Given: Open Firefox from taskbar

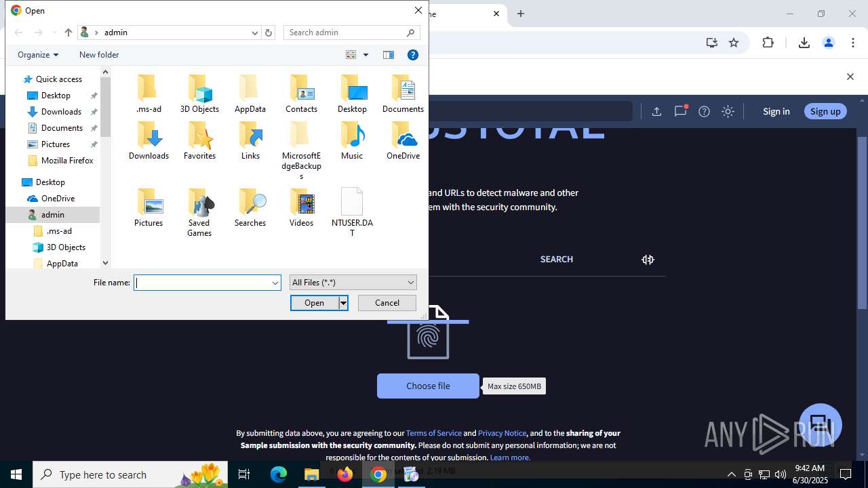Looking at the screenshot, I should click(x=345, y=474).
